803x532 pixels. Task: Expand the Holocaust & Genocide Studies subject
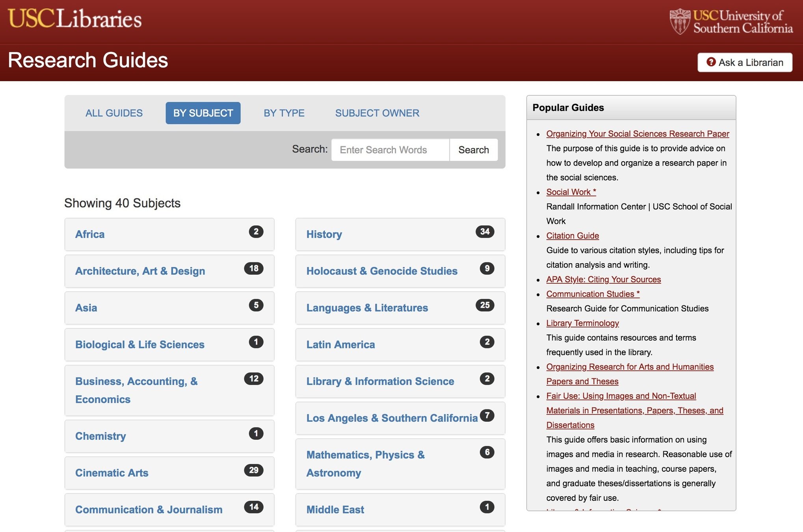pos(381,271)
